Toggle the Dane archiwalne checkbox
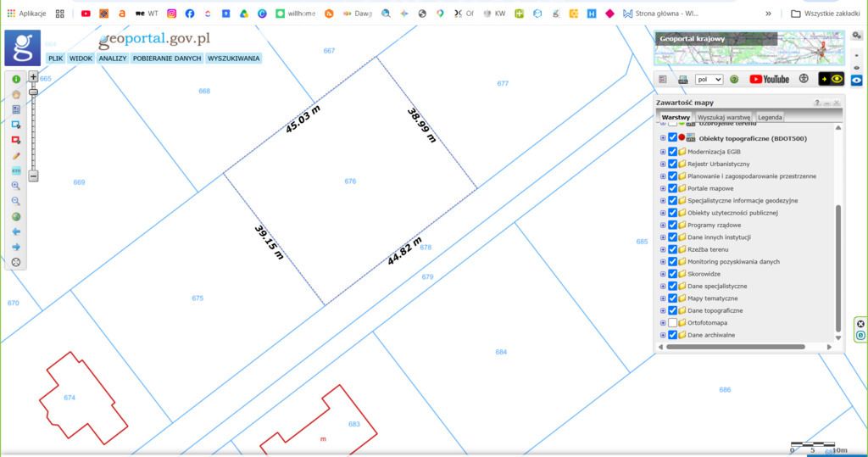The image size is (868, 457). 672,335
